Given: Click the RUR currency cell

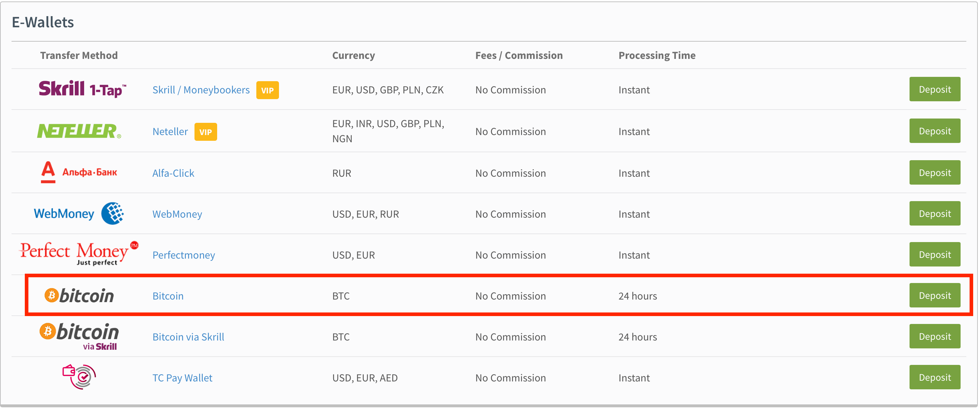Looking at the screenshot, I should click(x=342, y=173).
